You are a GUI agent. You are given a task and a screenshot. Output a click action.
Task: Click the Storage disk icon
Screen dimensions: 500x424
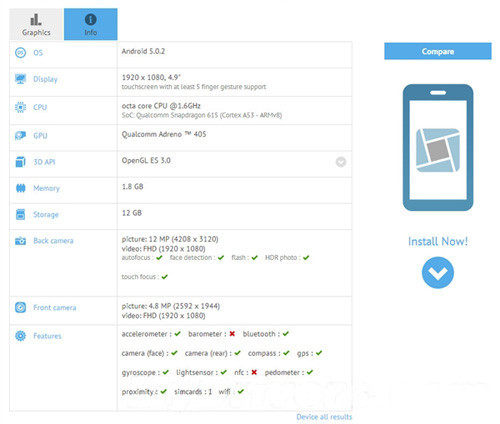[20, 214]
